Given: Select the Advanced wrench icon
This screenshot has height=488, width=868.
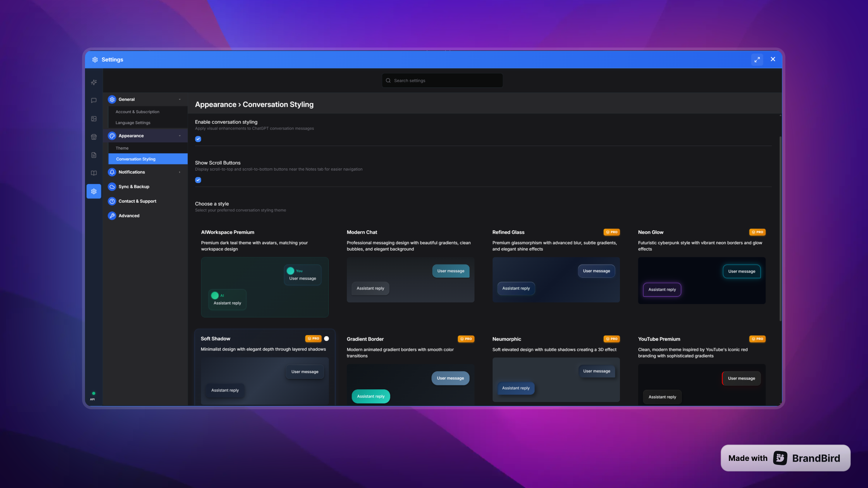Looking at the screenshot, I should point(112,215).
